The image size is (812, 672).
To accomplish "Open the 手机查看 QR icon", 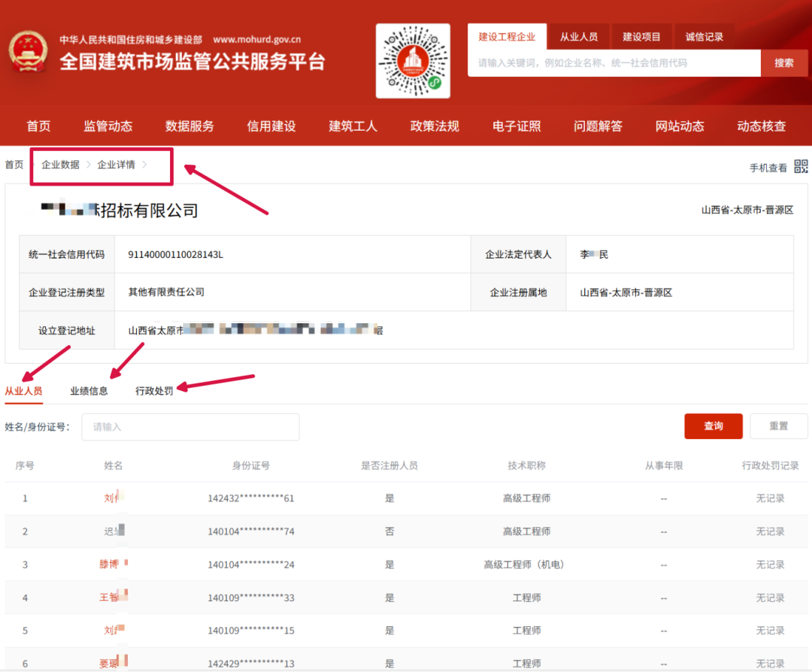I will (801, 166).
